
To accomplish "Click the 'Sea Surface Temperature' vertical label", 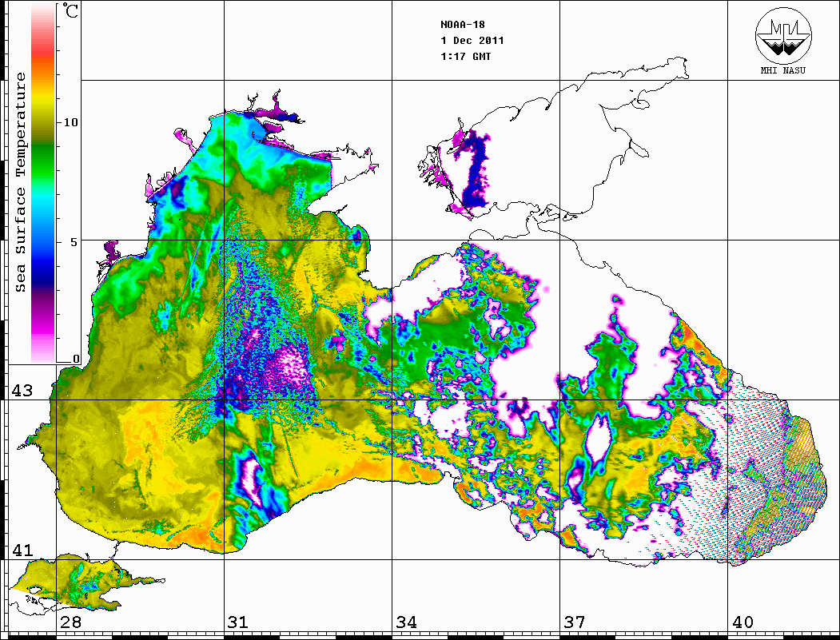I will click(x=20, y=183).
